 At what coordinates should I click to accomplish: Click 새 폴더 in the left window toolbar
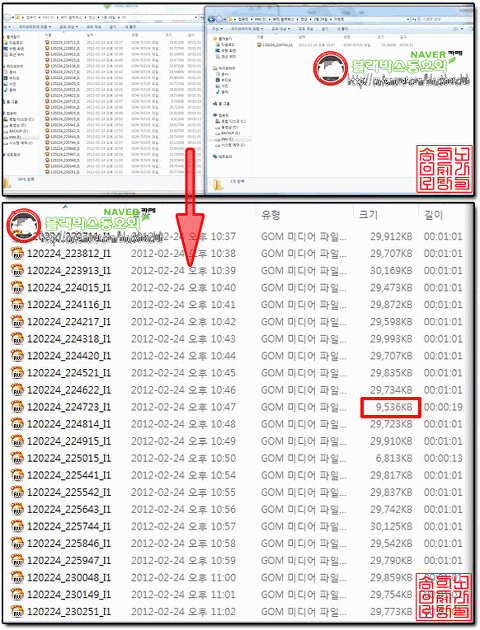pyautogui.click(x=130, y=27)
